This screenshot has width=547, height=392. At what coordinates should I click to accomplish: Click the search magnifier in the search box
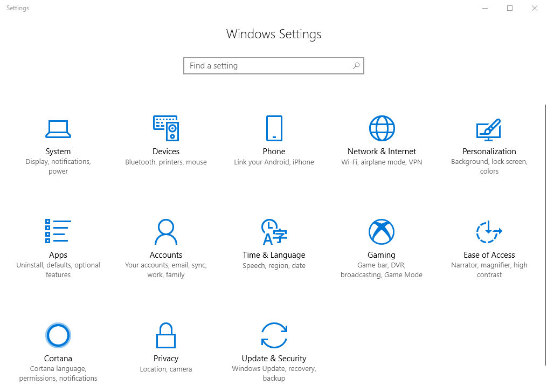356,65
